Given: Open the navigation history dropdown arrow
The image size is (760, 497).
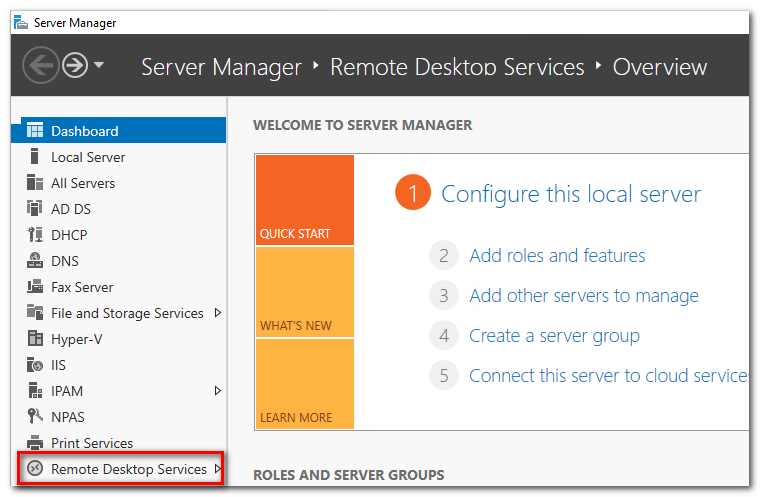Looking at the screenshot, I should 99,66.
